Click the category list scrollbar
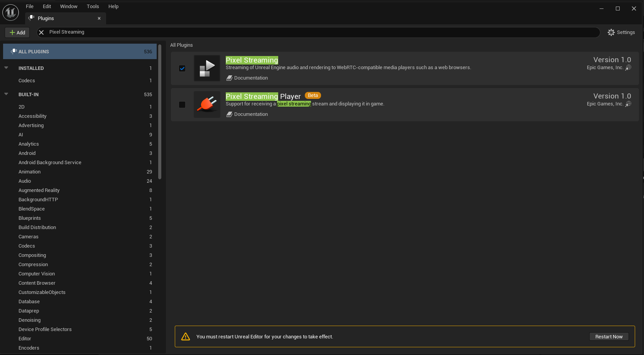This screenshot has height=355, width=644. click(160, 112)
